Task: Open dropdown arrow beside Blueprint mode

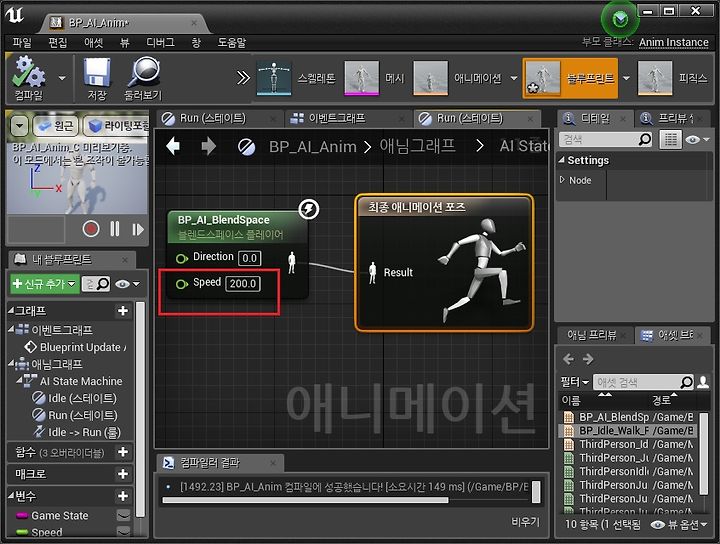Action: click(626, 79)
